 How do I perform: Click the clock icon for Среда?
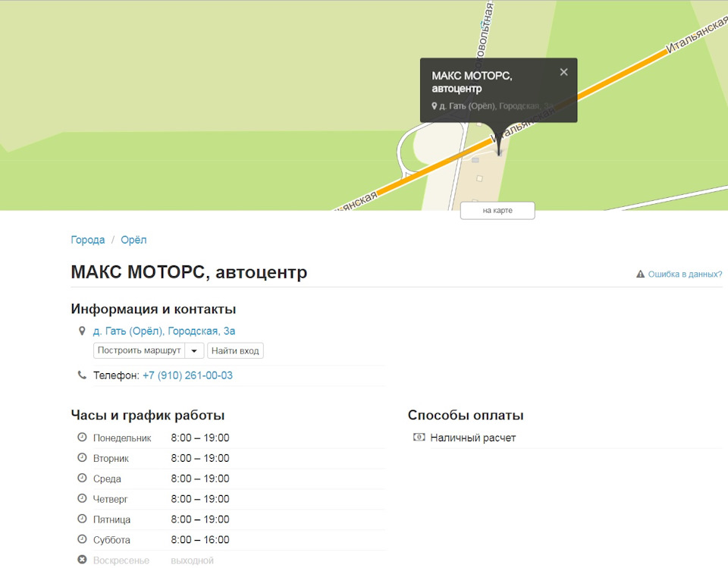(82, 478)
